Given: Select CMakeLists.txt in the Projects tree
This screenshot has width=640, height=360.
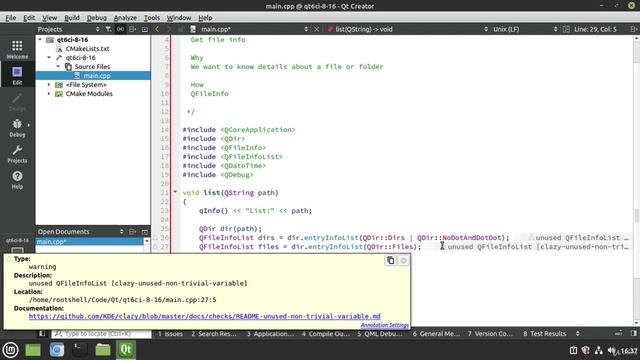Looking at the screenshot, I should [87, 49].
